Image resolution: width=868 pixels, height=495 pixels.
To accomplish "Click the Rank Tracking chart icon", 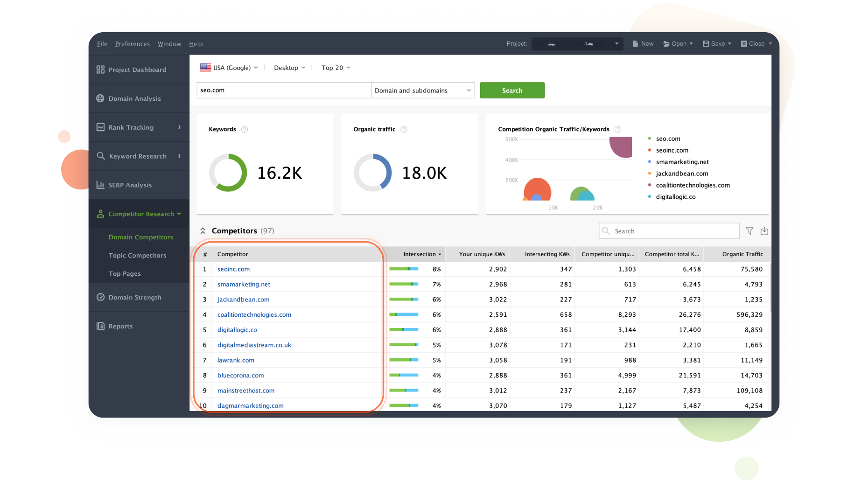I will (100, 127).
